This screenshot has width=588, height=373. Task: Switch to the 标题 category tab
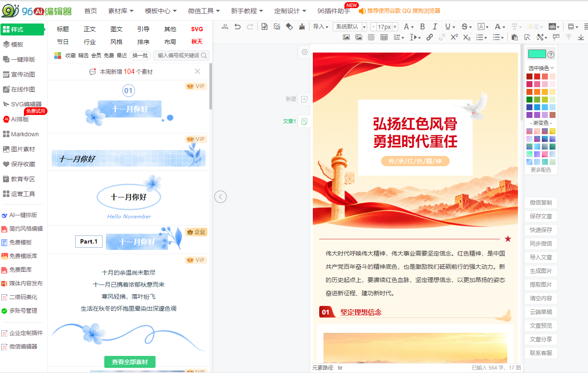tap(63, 29)
